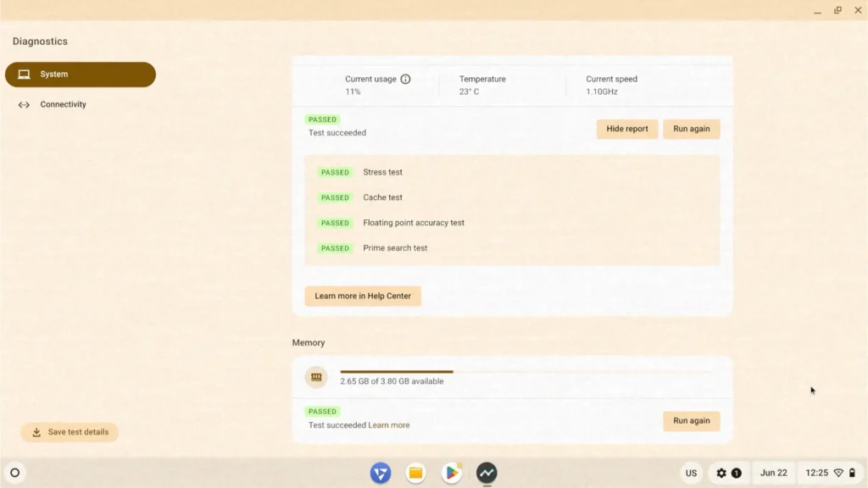
Task: Click the download icon on Save test details
Action: [x=36, y=432]
